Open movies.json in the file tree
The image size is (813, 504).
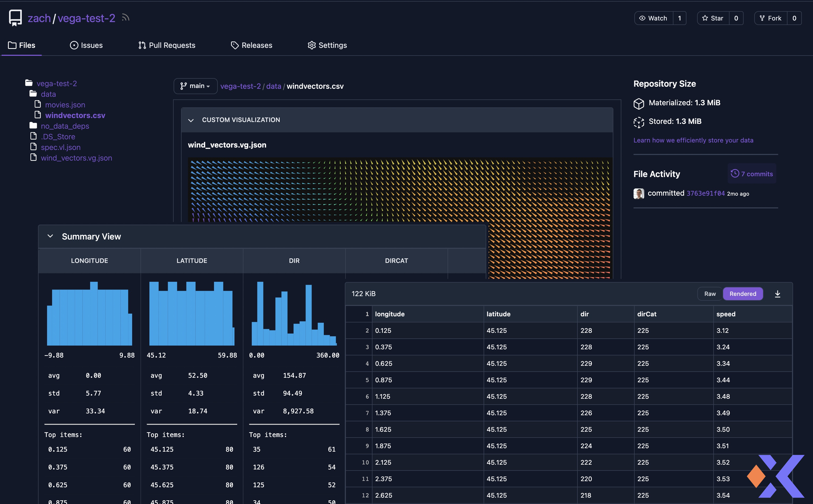point(65,105)
